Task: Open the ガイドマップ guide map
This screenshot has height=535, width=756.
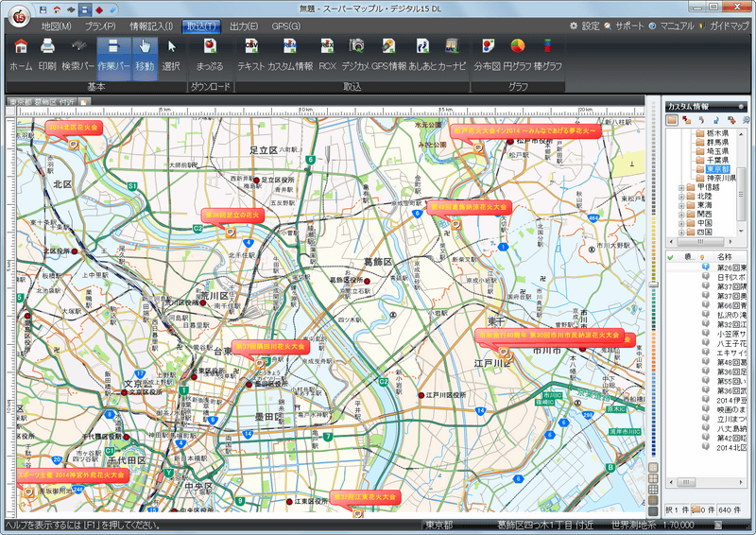Action: 724,26
